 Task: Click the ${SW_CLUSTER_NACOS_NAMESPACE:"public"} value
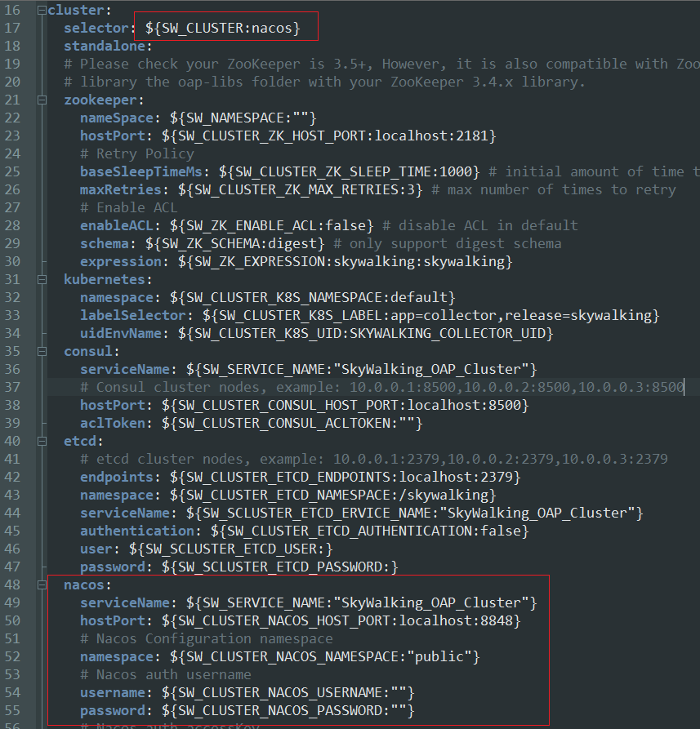click(324, 657)
